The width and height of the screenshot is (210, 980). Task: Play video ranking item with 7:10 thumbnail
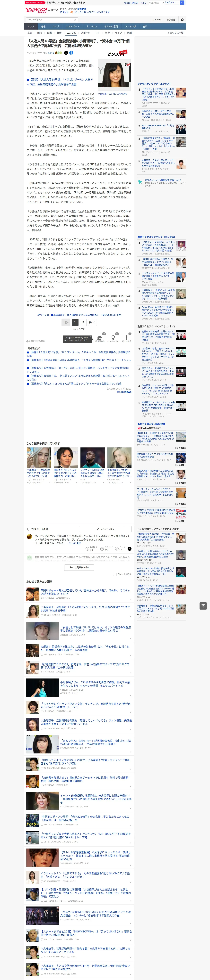tap(181, 335)
